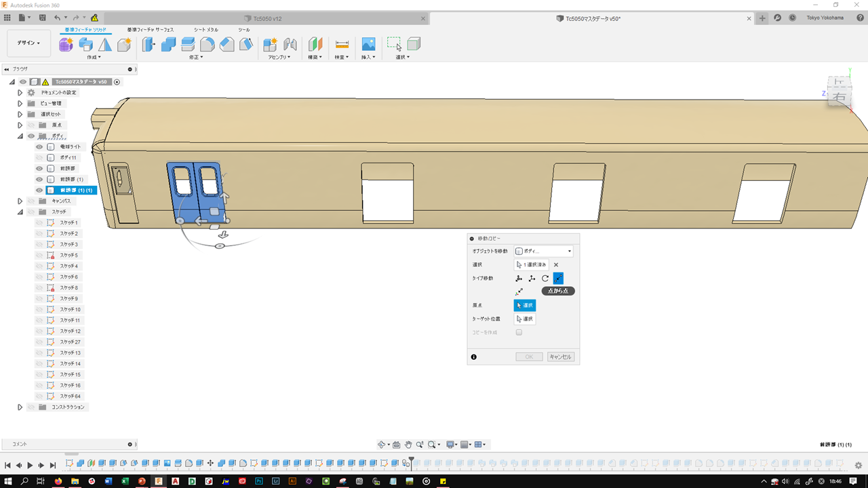Hide the selected 前頭部 (1) (1) body

tap(39, 190)
